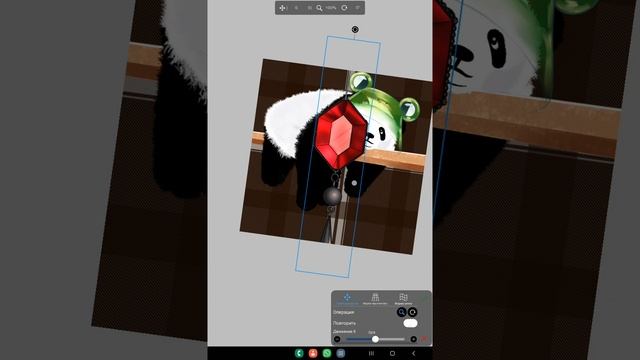The image size is (640, 360).
Task: Open the red app icon in taskbar
Action: [313, 353]
